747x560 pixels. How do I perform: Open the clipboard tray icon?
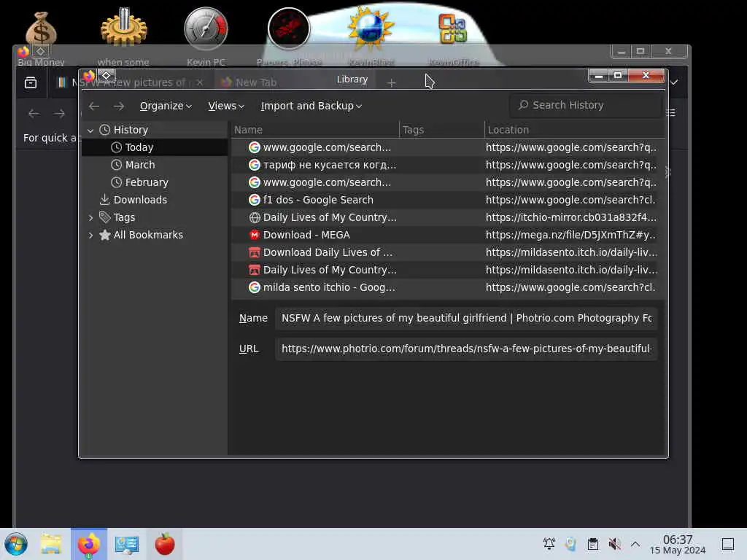pyautogui.click(x=593, y=544)
